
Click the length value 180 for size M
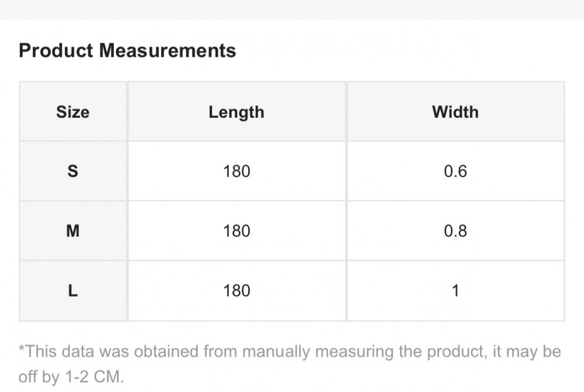tap(237, 231)
